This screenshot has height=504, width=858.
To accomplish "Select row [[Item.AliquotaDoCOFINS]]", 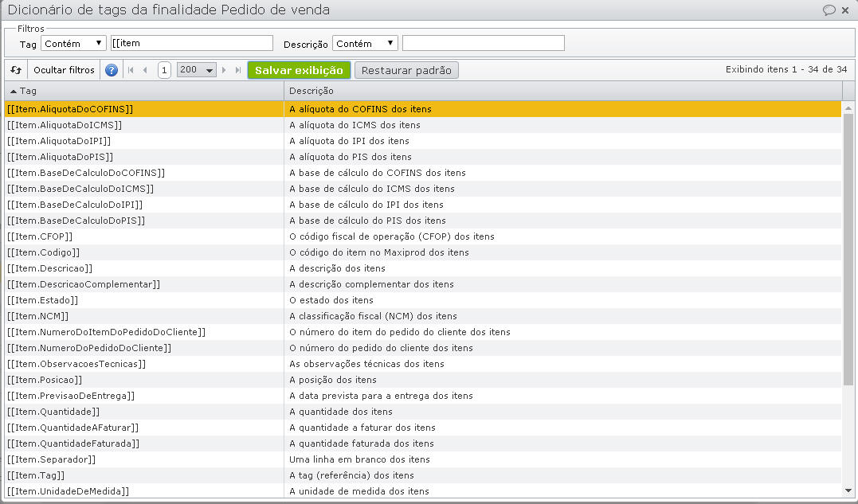I will point(423,109).
